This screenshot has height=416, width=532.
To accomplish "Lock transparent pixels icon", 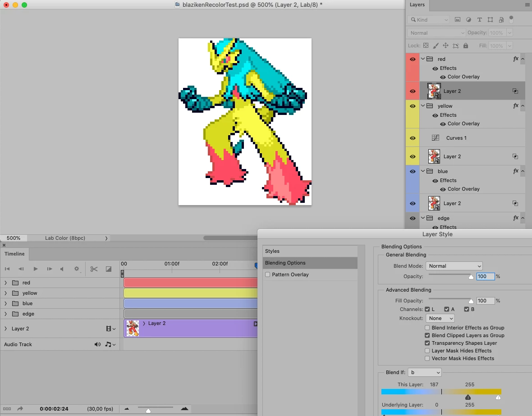I will [x=426, y=46].
